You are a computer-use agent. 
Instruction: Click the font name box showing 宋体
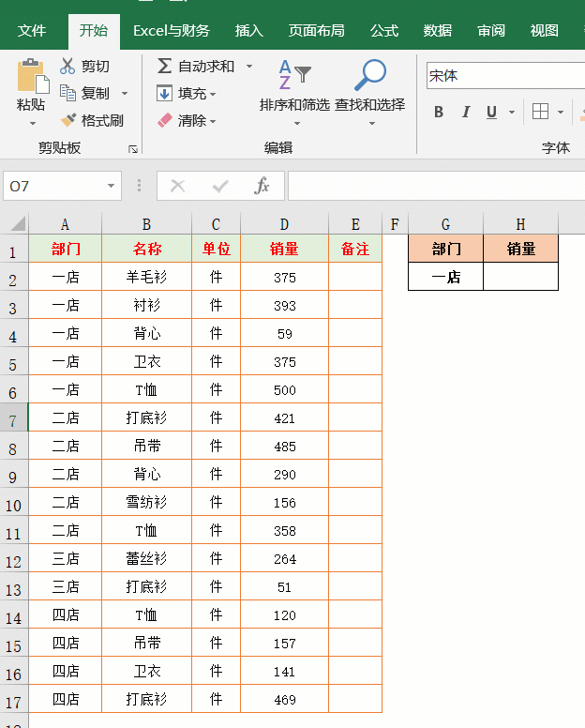(x=505, y=76)
